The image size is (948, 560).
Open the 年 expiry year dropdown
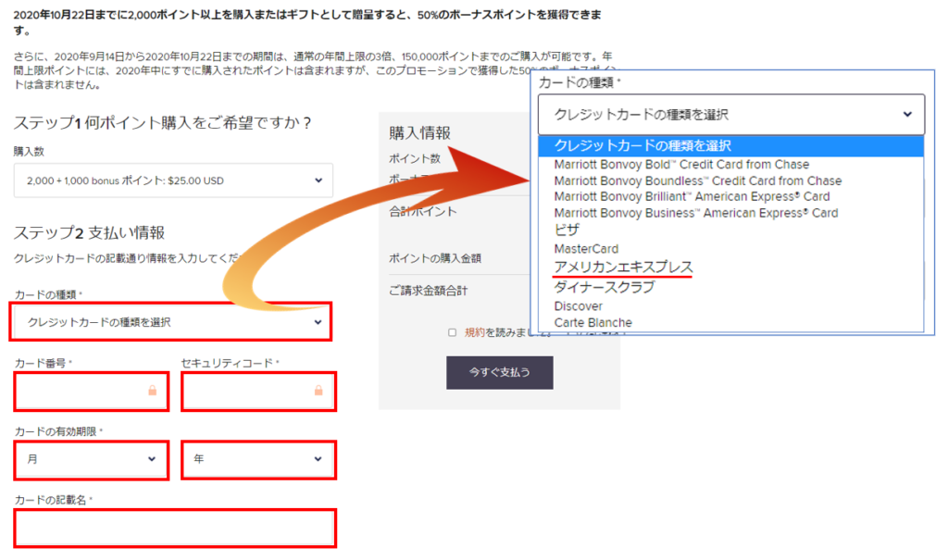tap(258, 460)
